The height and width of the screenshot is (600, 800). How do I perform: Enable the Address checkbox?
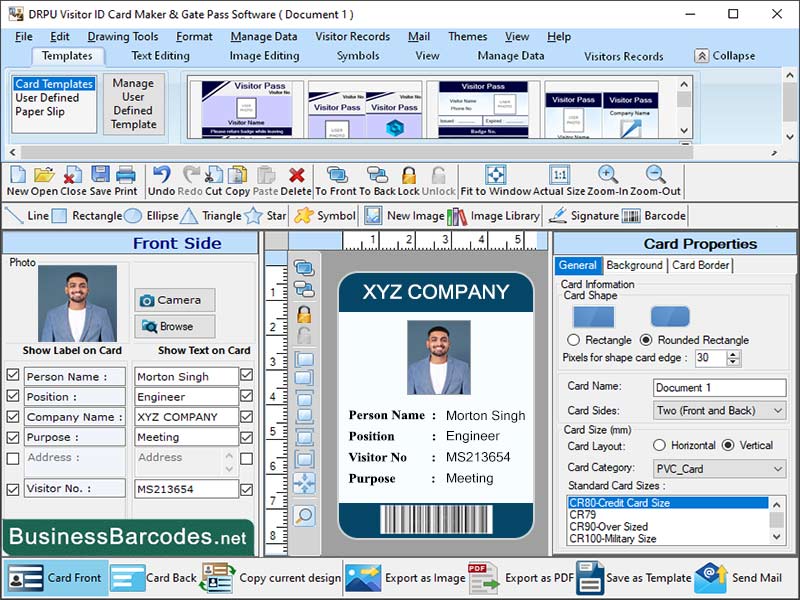[13, 457]
